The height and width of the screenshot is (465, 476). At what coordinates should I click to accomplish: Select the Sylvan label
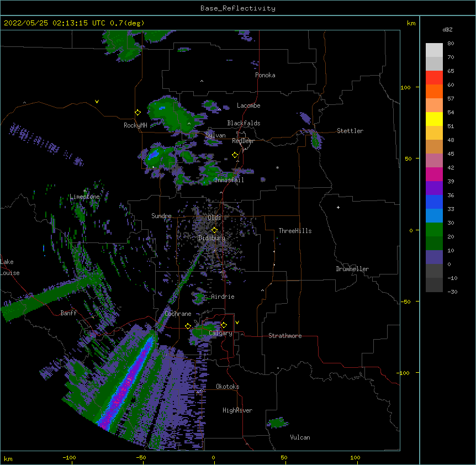(x=215, y=135)
